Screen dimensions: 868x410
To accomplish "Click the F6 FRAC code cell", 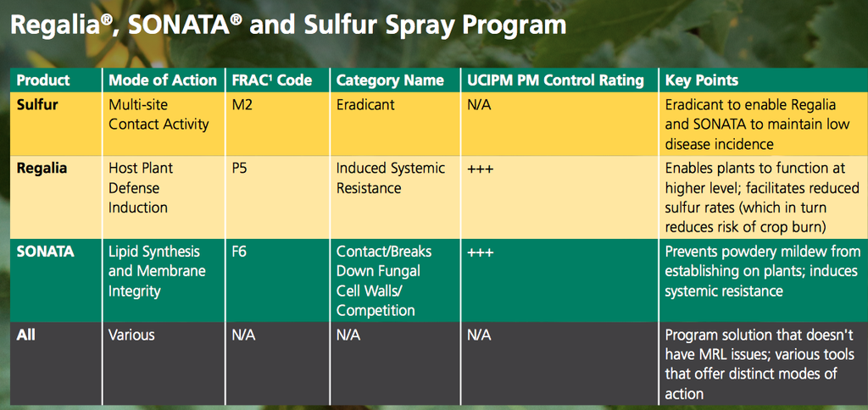I will (x=240, y=252).
